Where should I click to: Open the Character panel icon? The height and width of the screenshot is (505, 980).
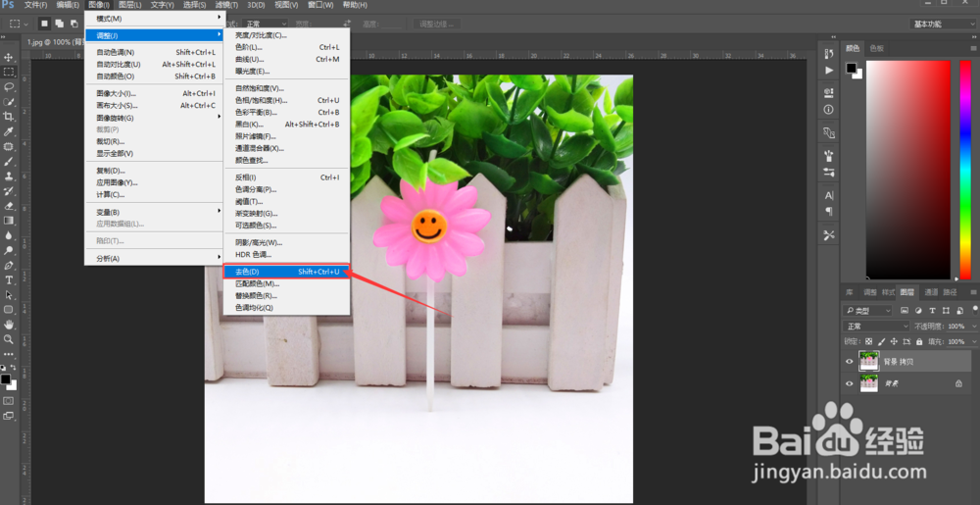point(829,195)
